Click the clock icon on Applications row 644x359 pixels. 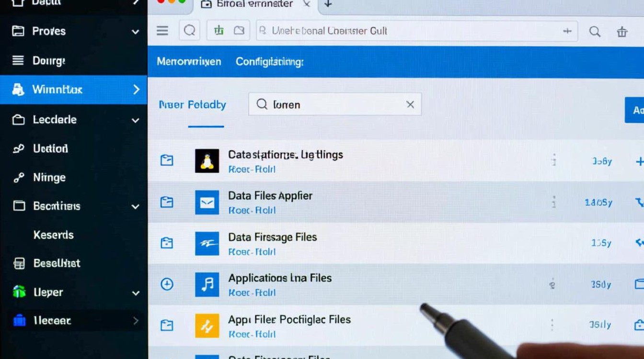pos(166,285)
